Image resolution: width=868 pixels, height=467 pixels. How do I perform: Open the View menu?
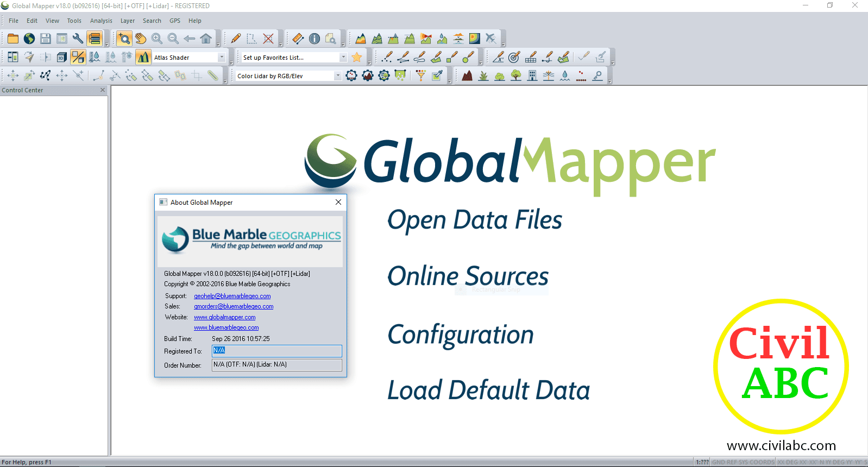pos(52,21)
